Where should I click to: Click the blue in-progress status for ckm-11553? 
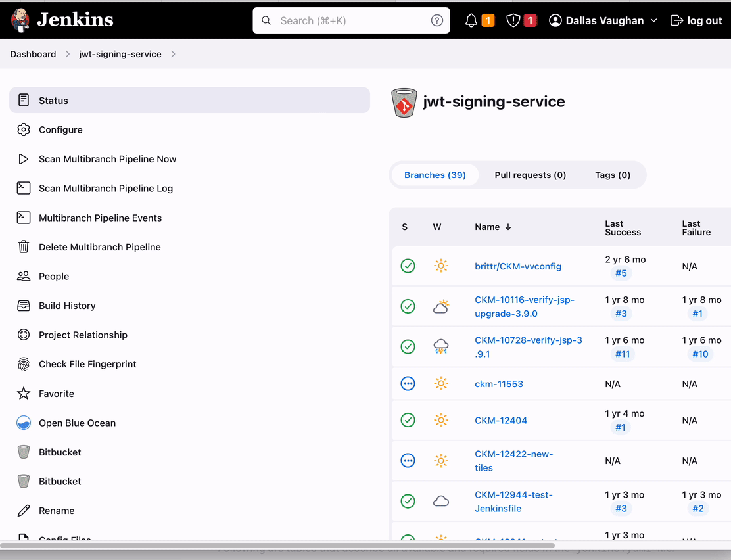pos(408,383)
